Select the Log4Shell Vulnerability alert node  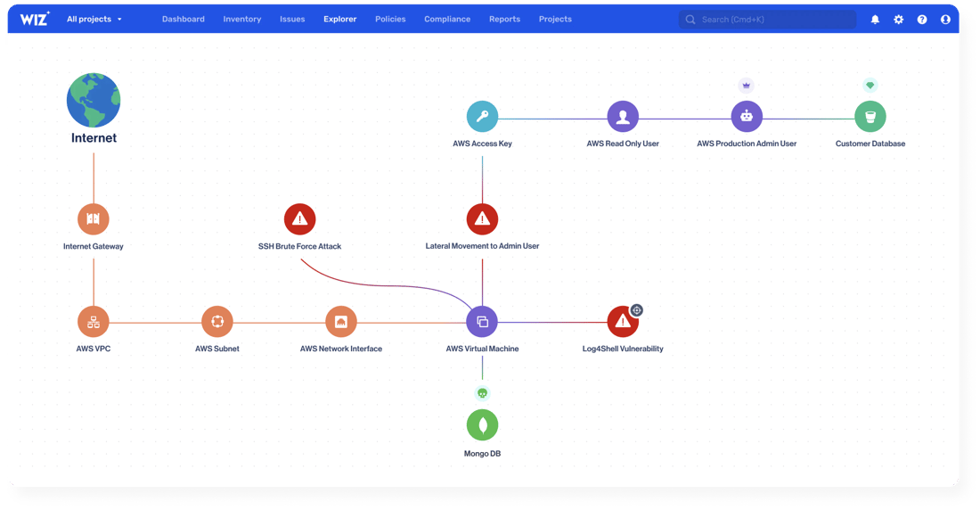pyautogui.click(x=623, y=322)
